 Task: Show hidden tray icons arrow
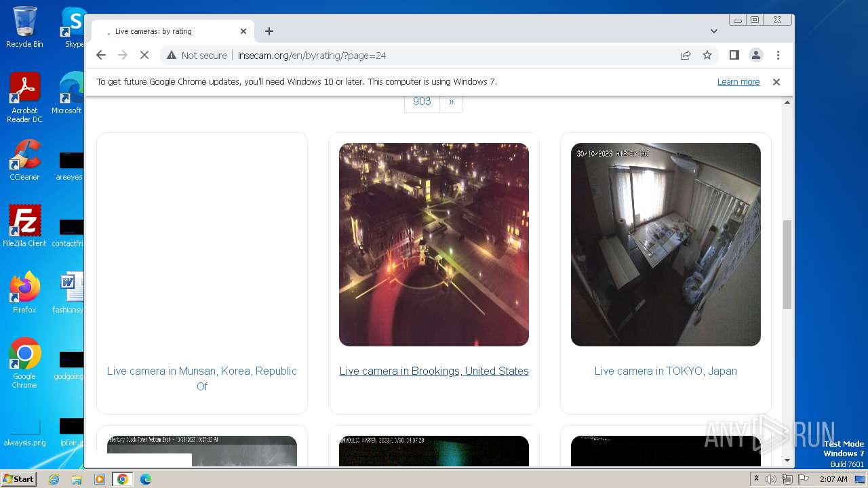tap(757, 479)
